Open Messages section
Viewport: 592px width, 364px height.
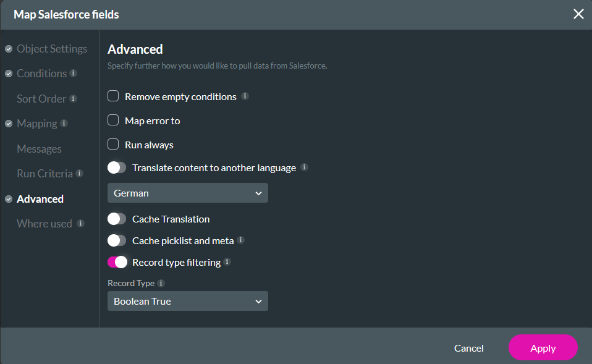click(x=40, y=149)
